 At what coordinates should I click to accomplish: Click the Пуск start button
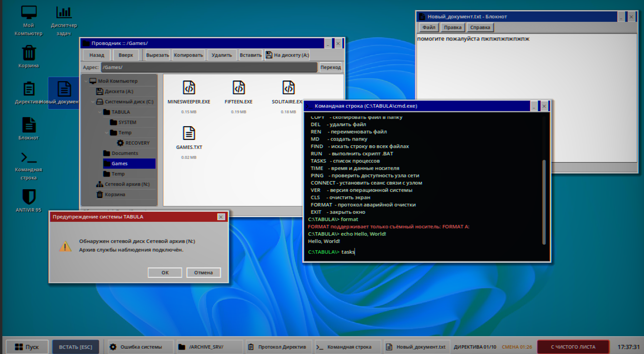click(27, 347)
